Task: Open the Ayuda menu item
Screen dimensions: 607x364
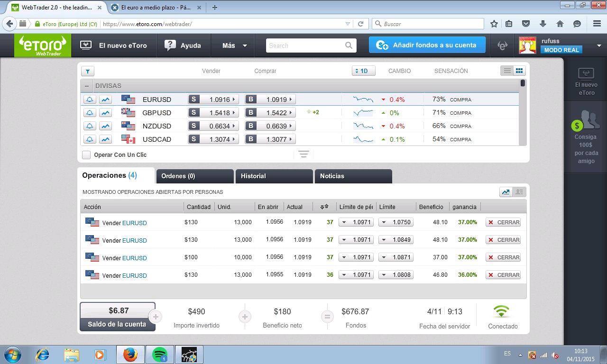Action: [183, 45]
